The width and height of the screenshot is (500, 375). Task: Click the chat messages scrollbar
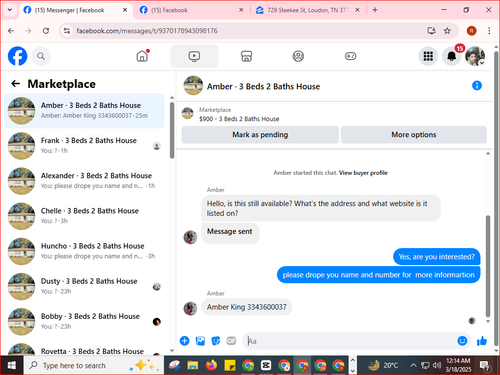tap(488, 266)
